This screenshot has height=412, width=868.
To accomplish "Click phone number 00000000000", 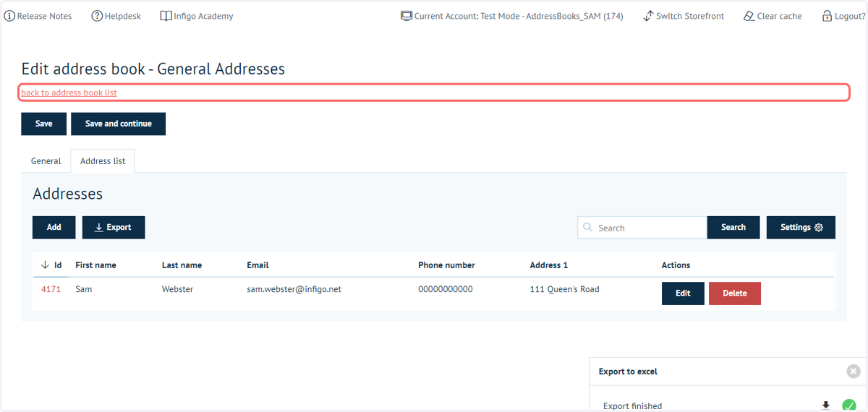I will click(446, 289).
